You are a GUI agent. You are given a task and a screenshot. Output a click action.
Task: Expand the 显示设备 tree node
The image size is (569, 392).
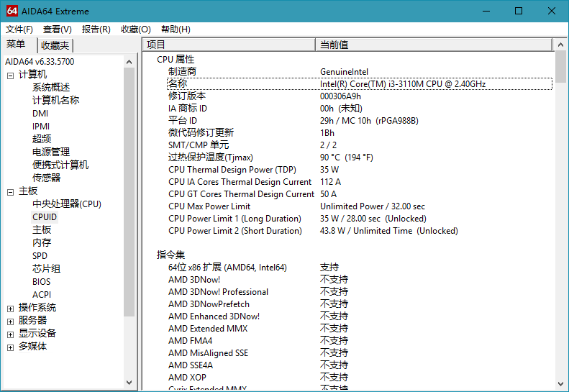[x=11, y=334]
